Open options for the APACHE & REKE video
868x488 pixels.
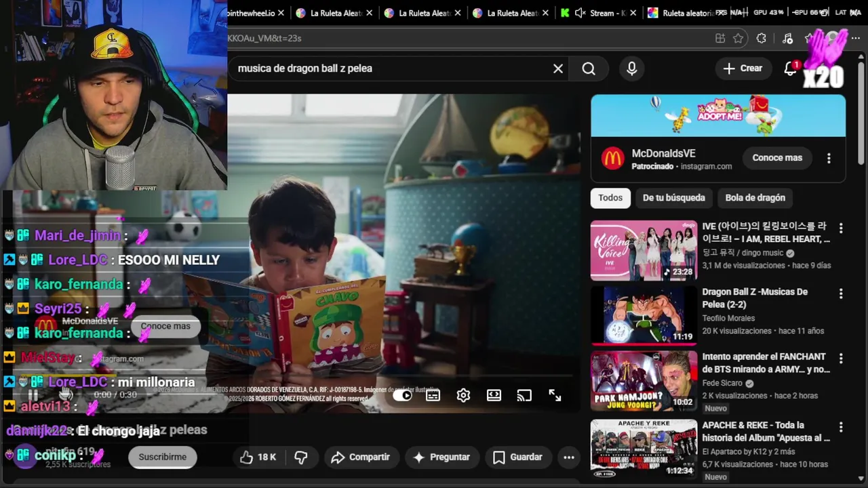pos(841,428)
